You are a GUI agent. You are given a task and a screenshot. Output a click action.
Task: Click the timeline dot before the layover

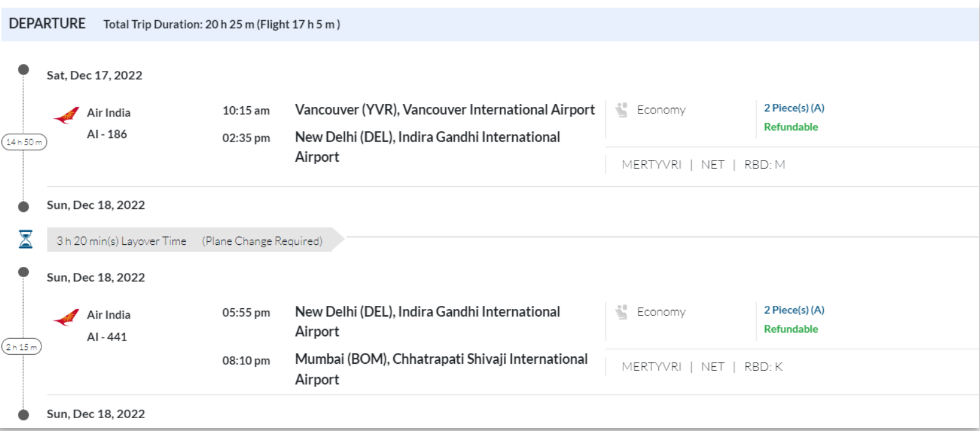[x=23, y=207]
